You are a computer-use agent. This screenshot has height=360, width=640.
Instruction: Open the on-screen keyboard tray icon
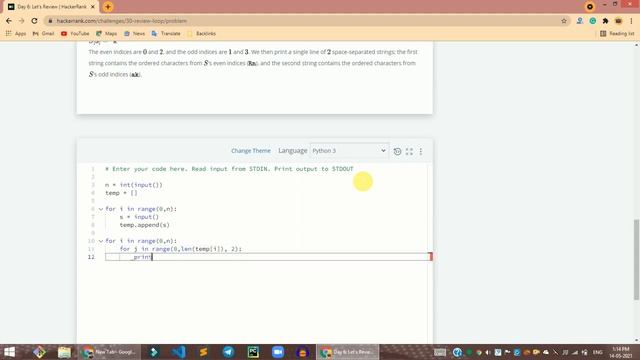click(440, 352)
